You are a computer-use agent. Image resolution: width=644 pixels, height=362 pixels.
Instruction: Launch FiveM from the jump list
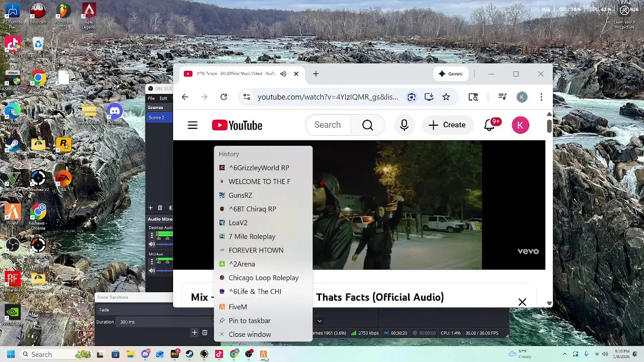(263, 307)
